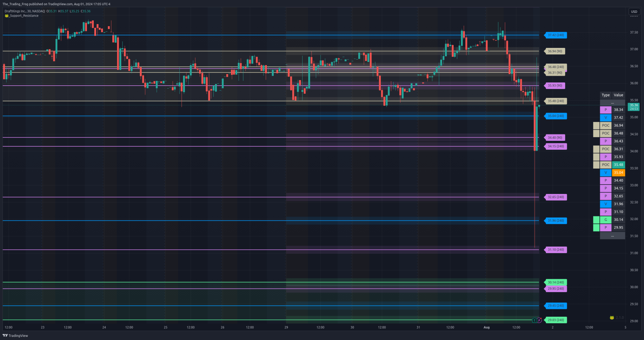644x340 pixels.
Task: Select the 37.42 (240) blue level label
Action: coord(555,35)
